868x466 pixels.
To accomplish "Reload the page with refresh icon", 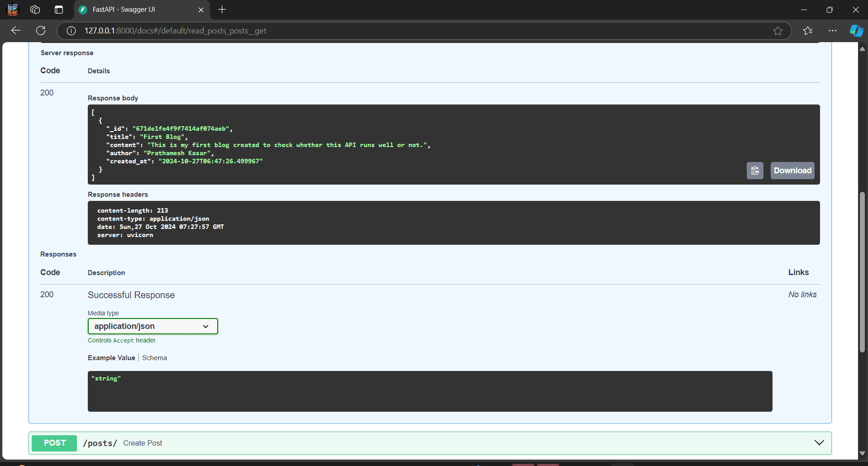I will 41,30.
